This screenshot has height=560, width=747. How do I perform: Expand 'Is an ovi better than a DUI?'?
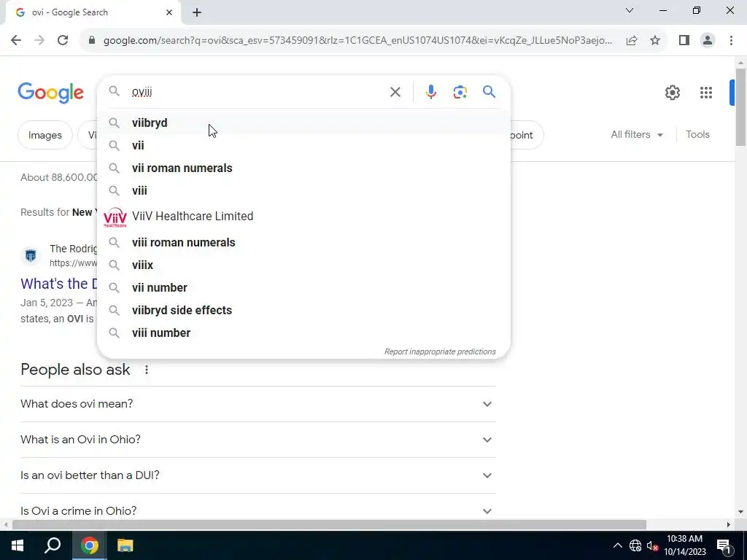coord(258,475)
